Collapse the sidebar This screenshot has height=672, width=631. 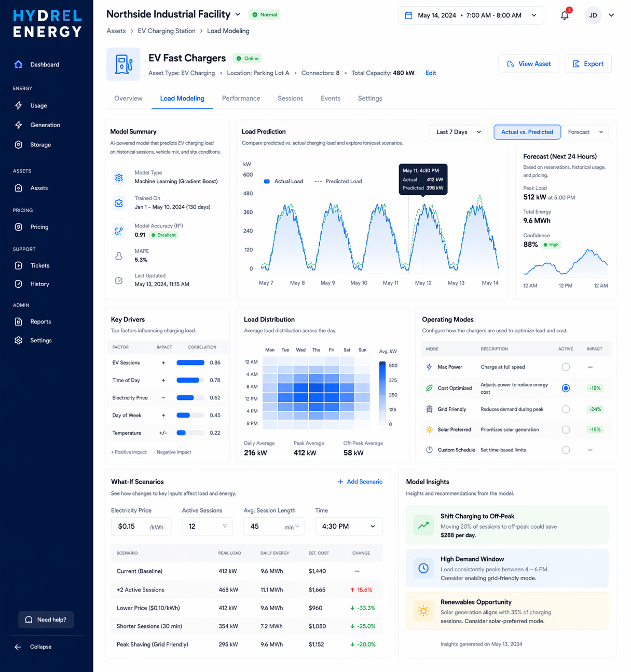click(33, 647)
